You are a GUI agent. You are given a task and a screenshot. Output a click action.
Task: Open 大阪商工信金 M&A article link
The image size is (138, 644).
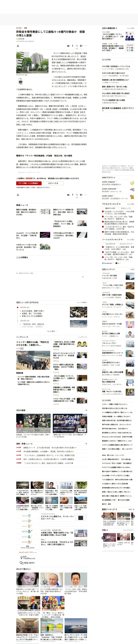[x=57, y=534]
